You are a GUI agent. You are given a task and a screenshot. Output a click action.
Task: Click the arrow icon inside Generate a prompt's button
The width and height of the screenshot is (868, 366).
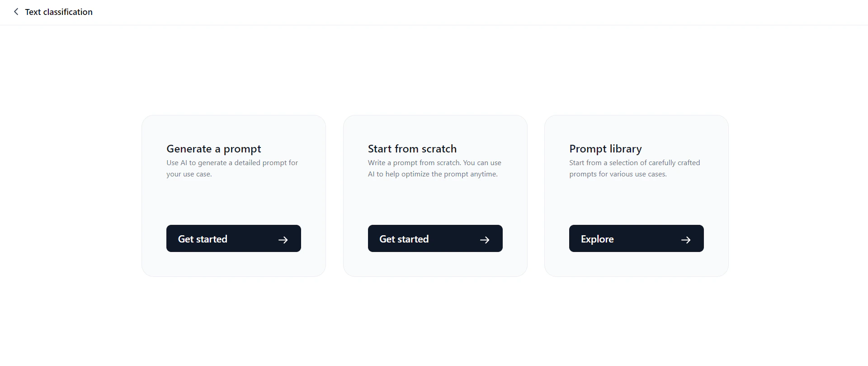pos(283,240)
